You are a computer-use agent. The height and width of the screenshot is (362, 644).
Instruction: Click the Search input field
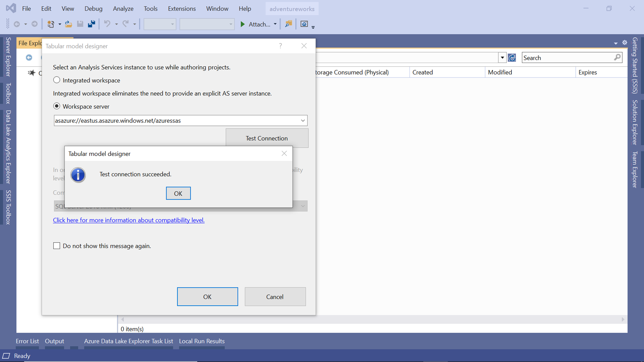point(567,58)
